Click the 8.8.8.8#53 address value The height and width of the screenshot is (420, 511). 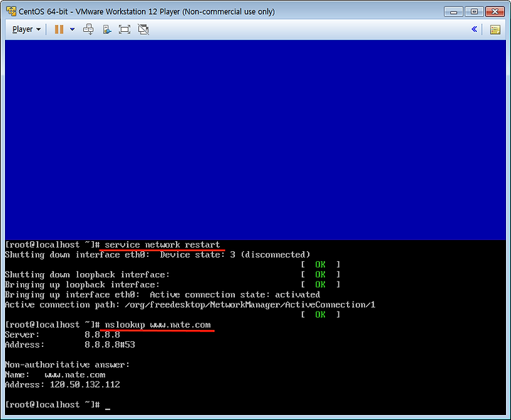click(110, 345)
